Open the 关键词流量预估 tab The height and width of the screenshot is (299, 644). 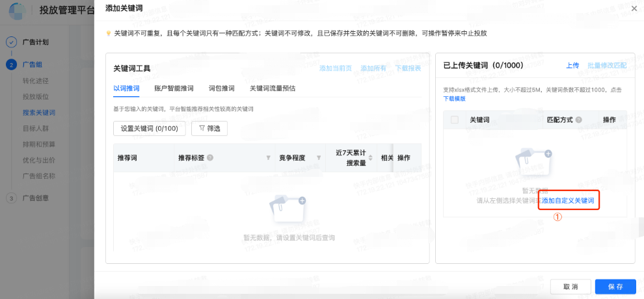point(273,88)
